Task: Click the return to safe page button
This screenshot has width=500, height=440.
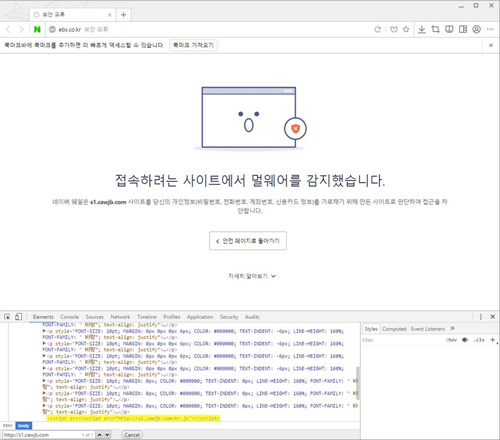Action: click(x=248, y=241)
